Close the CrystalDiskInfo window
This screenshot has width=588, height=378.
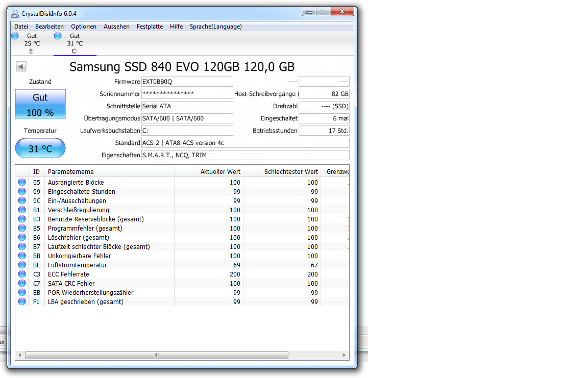pyautogui.click(x=342, y=12)
